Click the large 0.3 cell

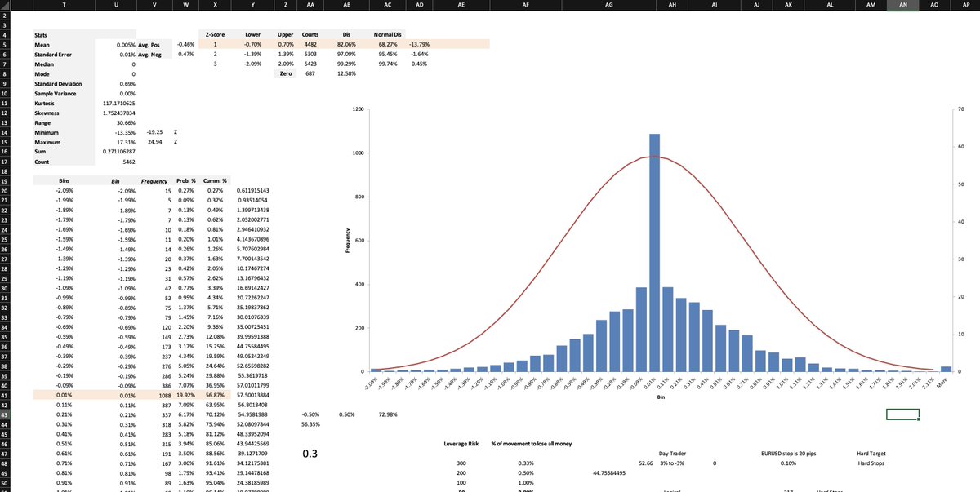[310, 453]
